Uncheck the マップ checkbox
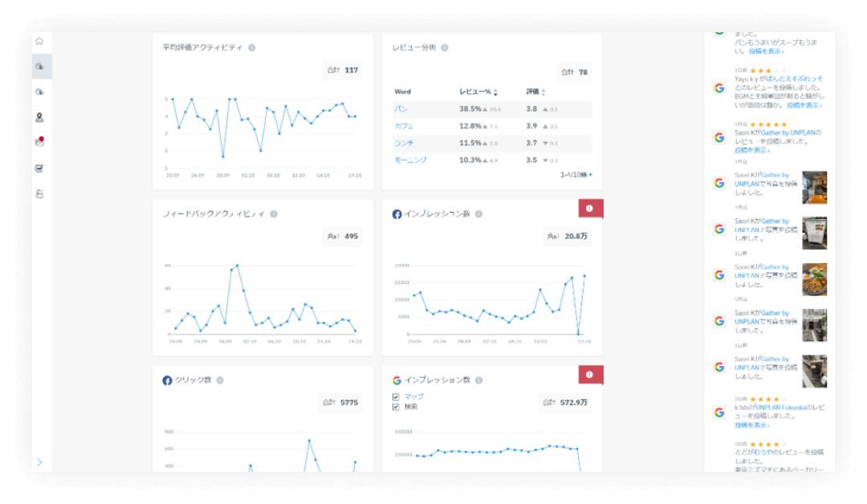Image resolution: width=867 pixels, height=504 pixels. [x=396, y=396]
